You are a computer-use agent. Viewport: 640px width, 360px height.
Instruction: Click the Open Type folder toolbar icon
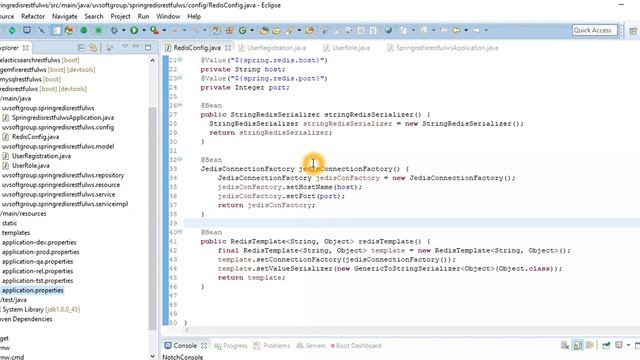264,30
